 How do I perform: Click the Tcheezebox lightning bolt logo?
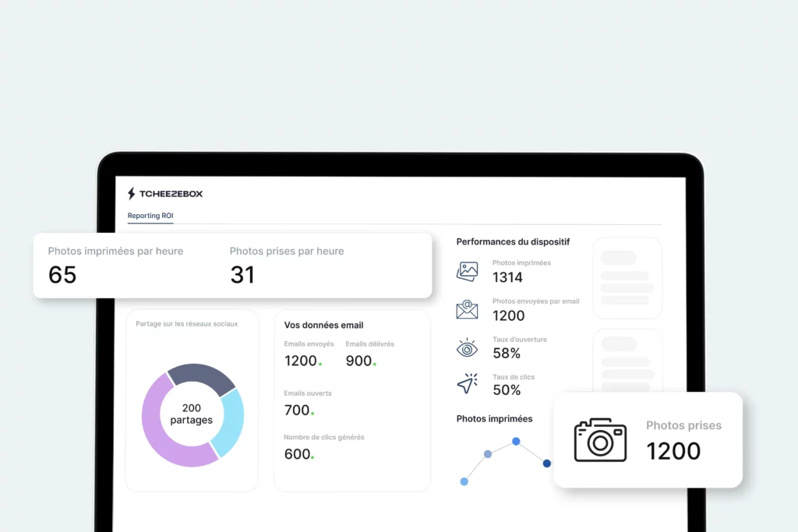[x=132, y=194]
